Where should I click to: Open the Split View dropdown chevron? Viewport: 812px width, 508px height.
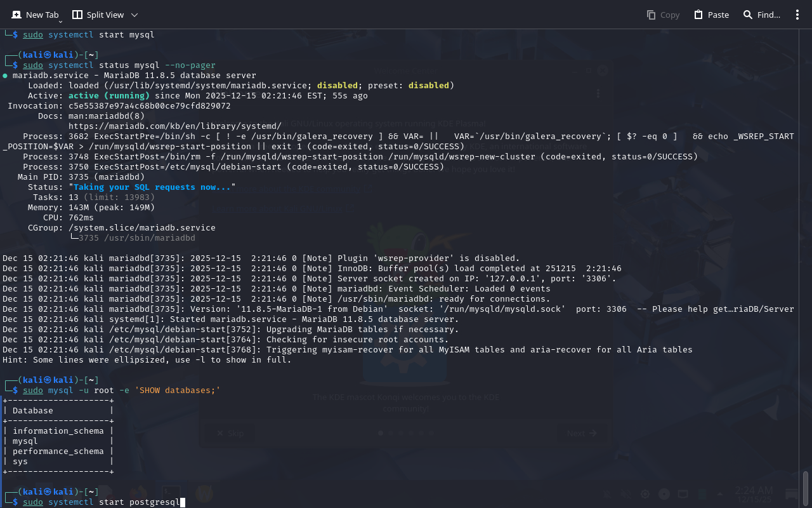(x=134, y=15)
